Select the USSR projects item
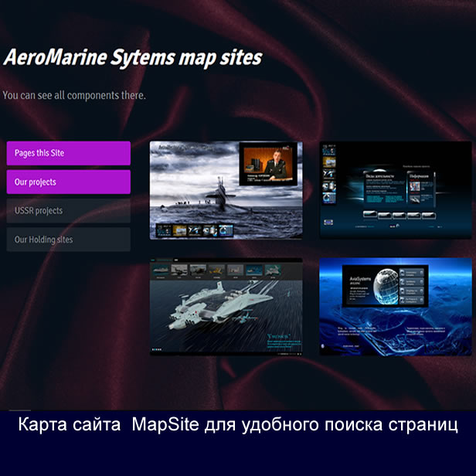The height and width of the screenshot is (476, 476). 68,210
